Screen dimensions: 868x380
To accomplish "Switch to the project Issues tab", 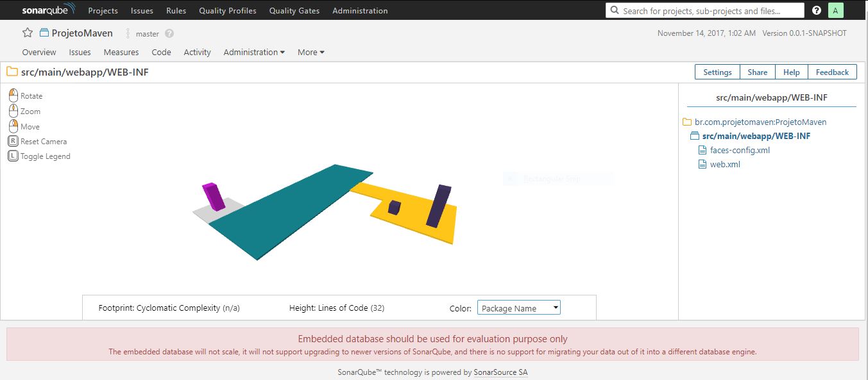I will click(80, 52).
